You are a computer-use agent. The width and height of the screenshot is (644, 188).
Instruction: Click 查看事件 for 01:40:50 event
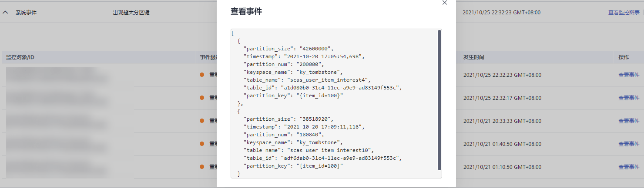click(629, 144)
